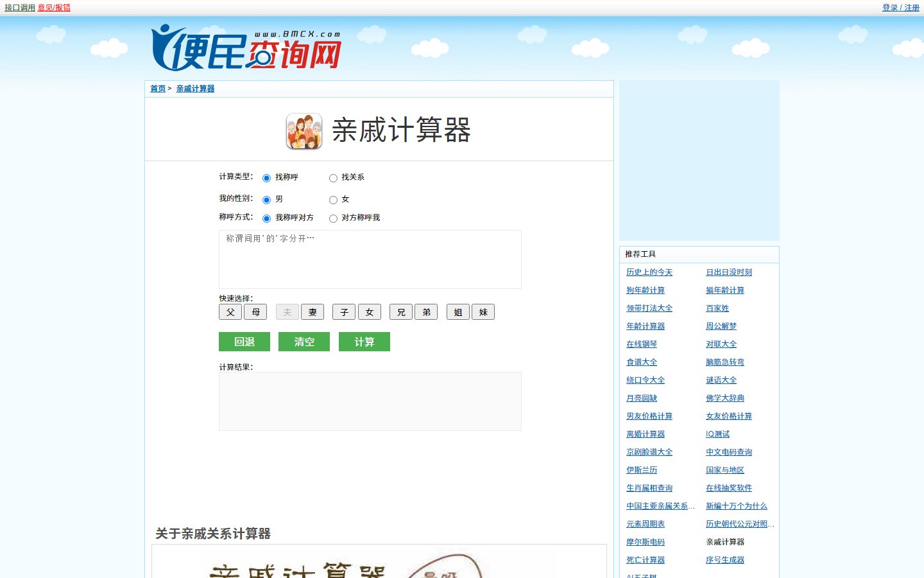The width and height of the screenshot is (924, 578).
Task: Open the 意见/报错 feedback link
Action: (54, 8)
